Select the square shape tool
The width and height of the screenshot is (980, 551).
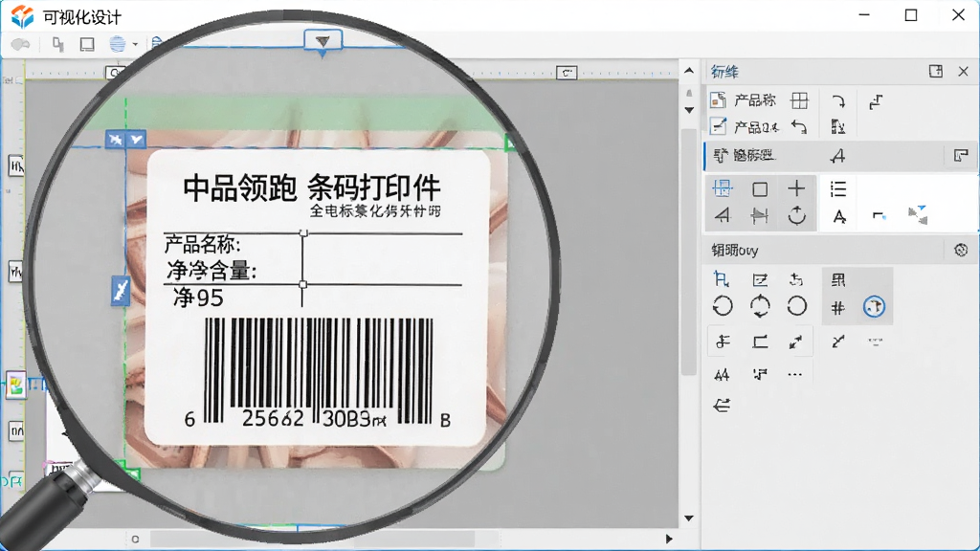(x=760, y=188)
